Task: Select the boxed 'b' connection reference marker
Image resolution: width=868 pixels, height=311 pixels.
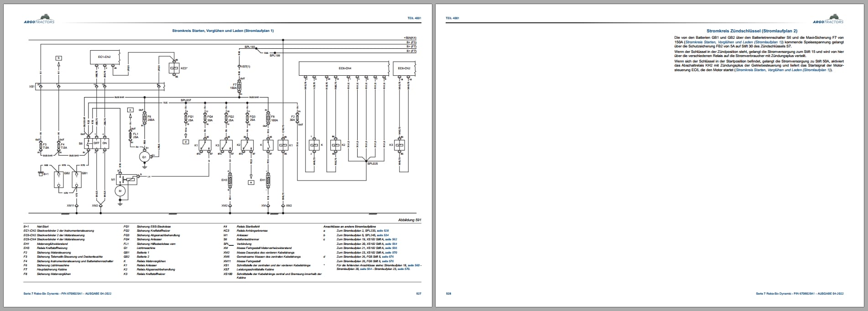Action: pyautogui.click(x=59, y=58)
